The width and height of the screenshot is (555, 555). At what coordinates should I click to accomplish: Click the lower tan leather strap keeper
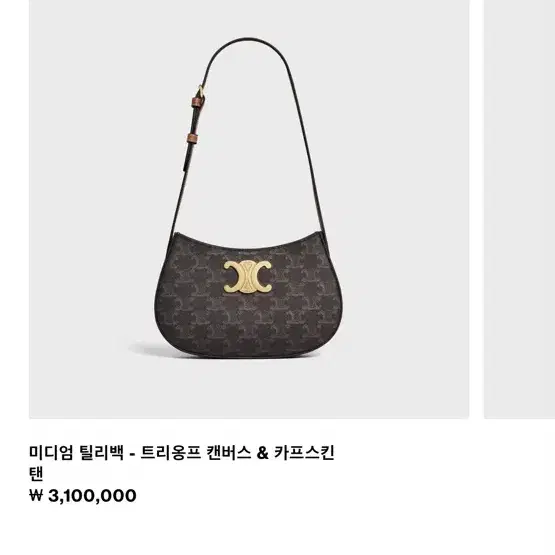click(x=193, y=138)
